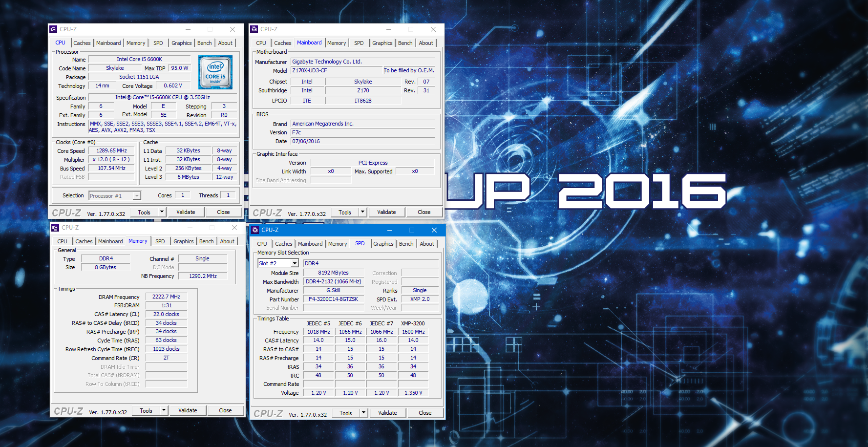Viewport: 868px width, 447px height.
Task: Click the tRFC value 1023 clocks
Action: [x=166, y=349]
